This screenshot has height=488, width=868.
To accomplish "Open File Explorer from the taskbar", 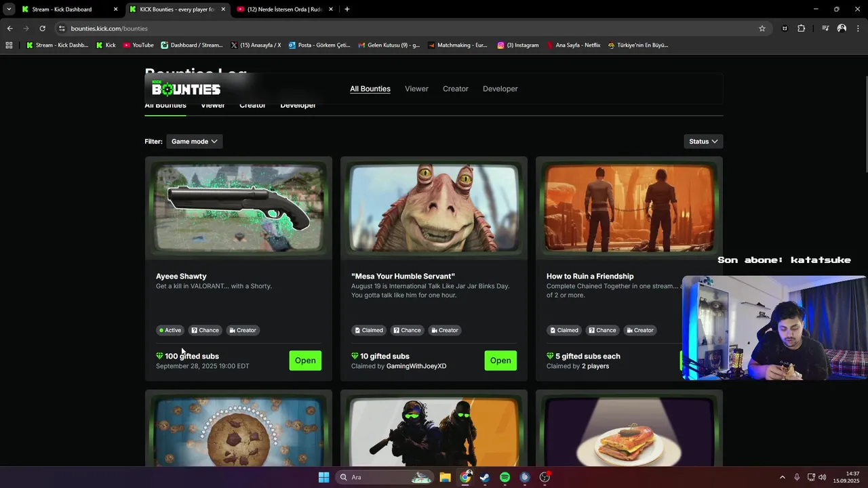I will coord(445,477).
